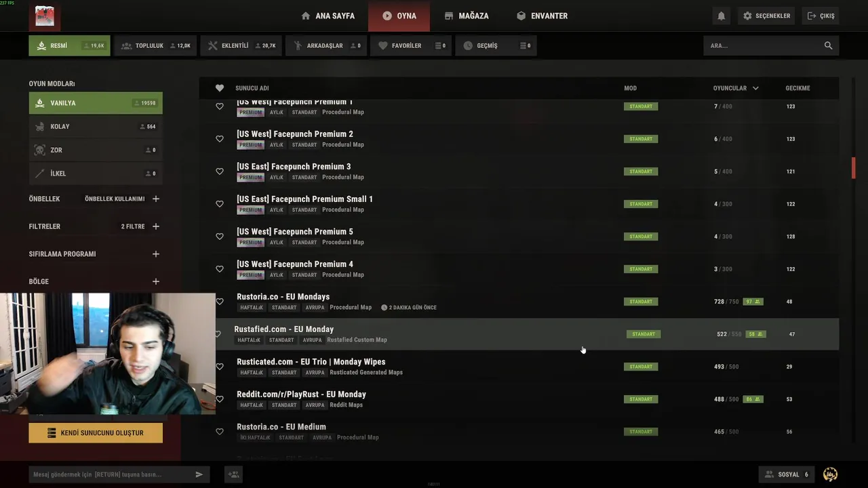This screenshot has width=868, height=488.
Task: Click the profile badge next to Sosyal
Action: (830, 474)
